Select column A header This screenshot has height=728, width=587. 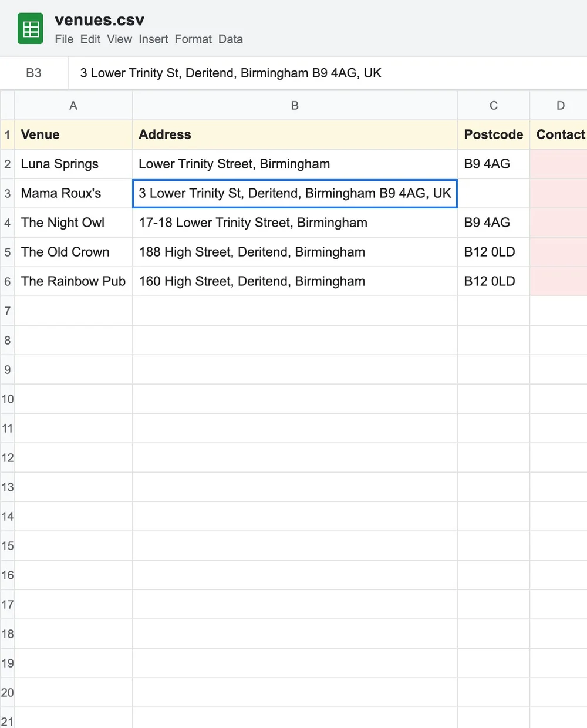73,106
